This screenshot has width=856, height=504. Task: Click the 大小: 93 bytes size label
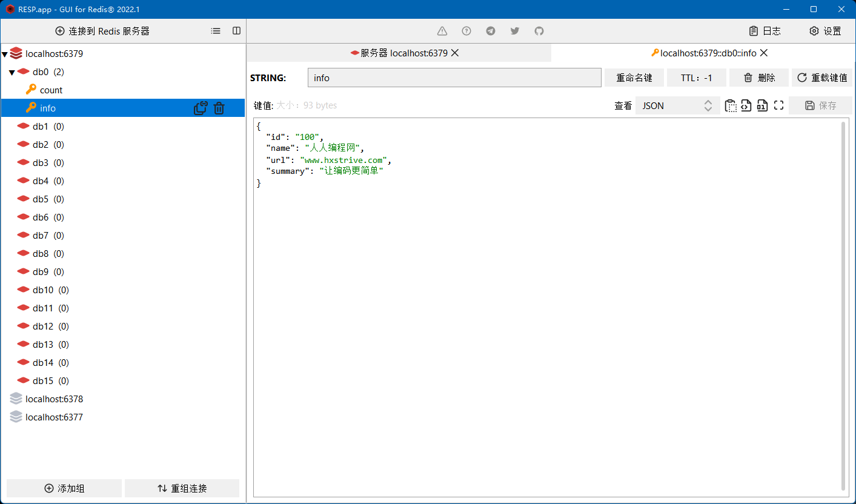[x=307, y=105]
